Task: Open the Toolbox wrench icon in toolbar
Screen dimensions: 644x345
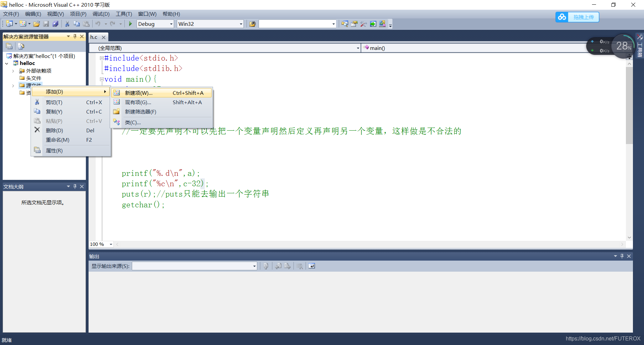Action: [363, 24]
